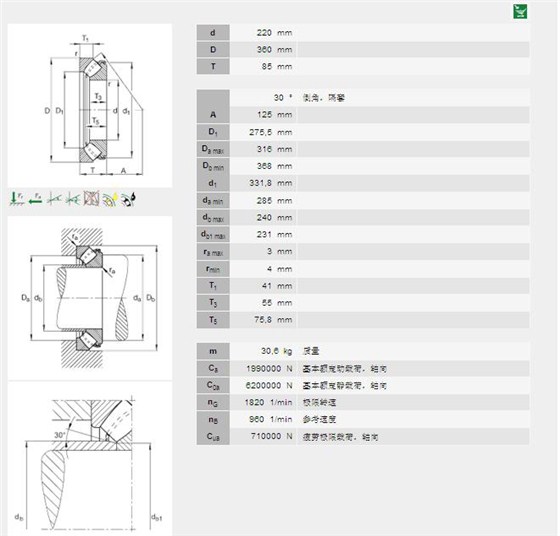Click the D1 row label cell

point(213,132)
